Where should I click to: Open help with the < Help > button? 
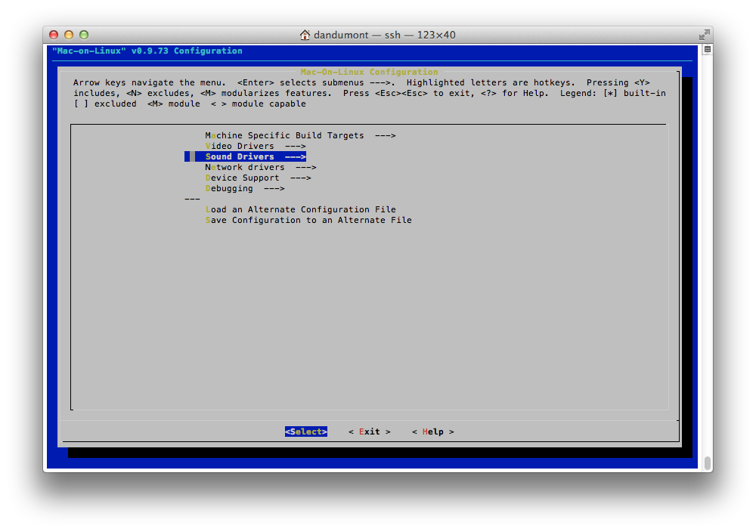click(x=433, y=432)
